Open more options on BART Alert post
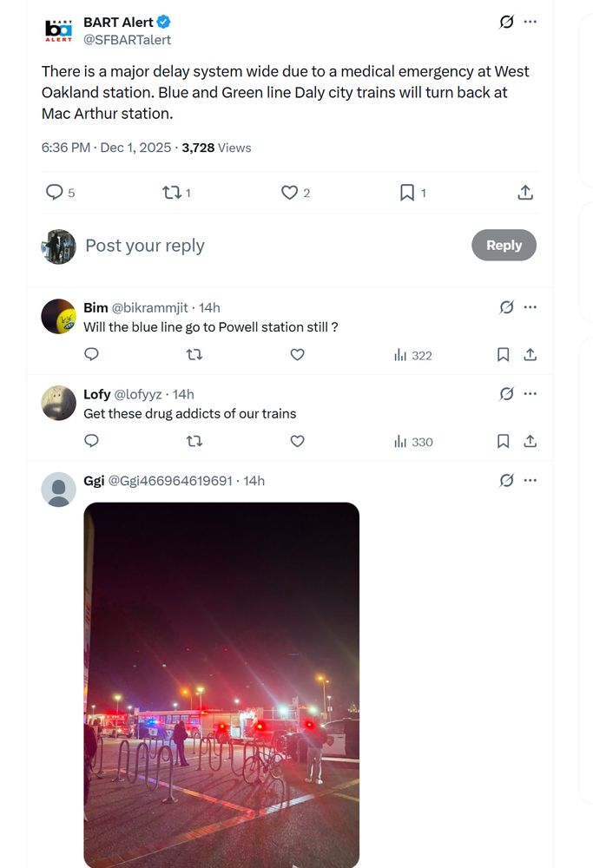 pos(530,22)
